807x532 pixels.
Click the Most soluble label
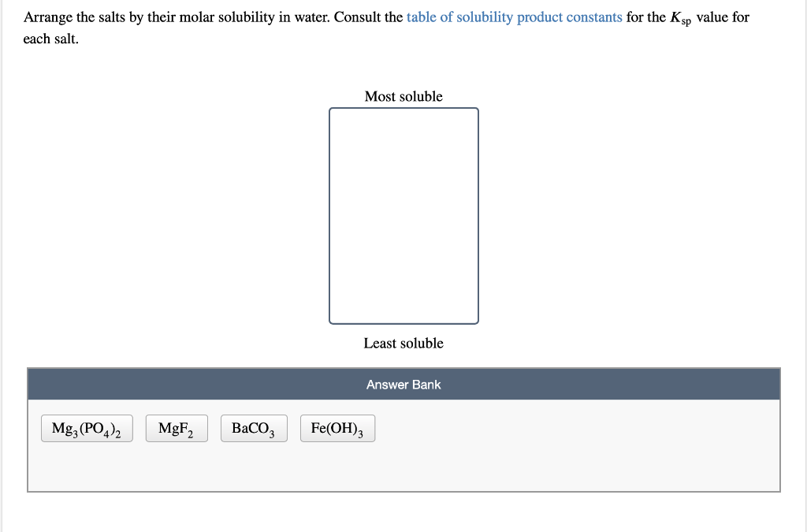click(403, 97)
